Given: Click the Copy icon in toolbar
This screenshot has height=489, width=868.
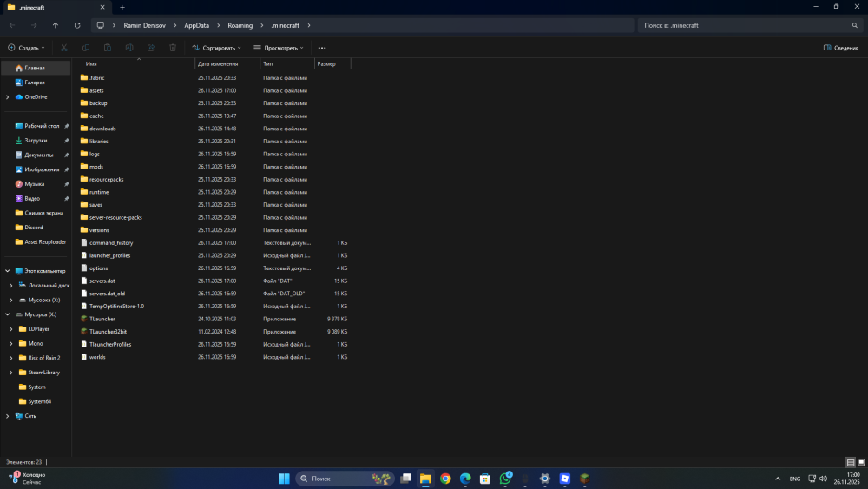Looking at the screenshot, I should tap(86, 48).
